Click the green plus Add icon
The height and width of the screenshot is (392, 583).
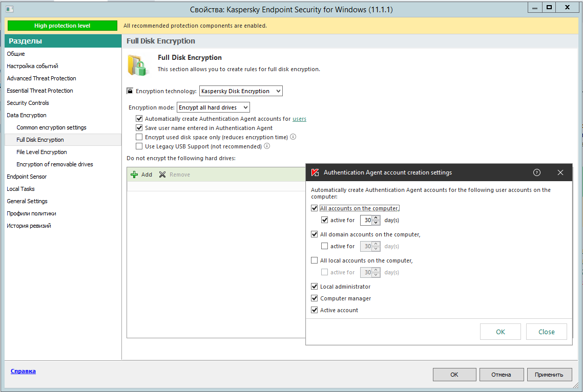tap(134, 175)
